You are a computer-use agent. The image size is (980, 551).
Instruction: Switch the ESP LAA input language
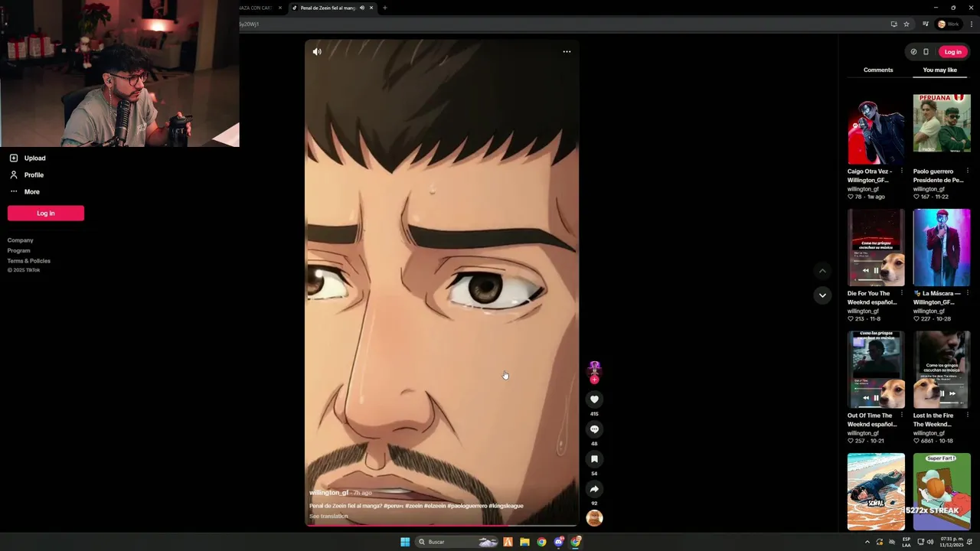point(906,542)
